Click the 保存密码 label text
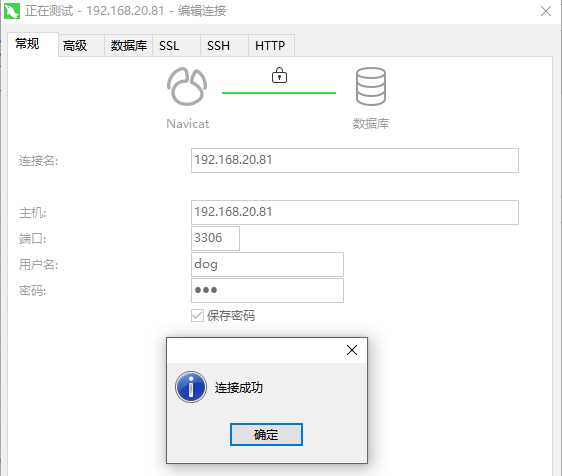The width and height of the screenshot is (562, 476). pos(231,315)
